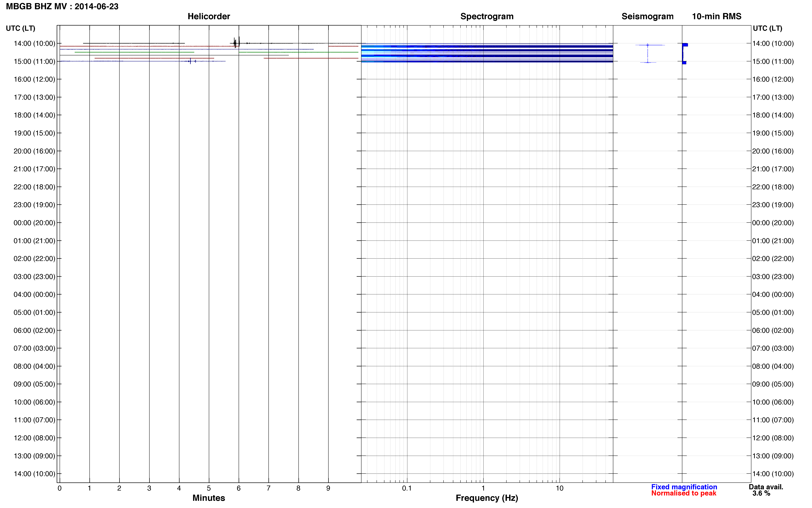Select the 'Spectrogram' panel heading
The width and height of the screenshot is (812, 508).
click(x=487, y=16)
